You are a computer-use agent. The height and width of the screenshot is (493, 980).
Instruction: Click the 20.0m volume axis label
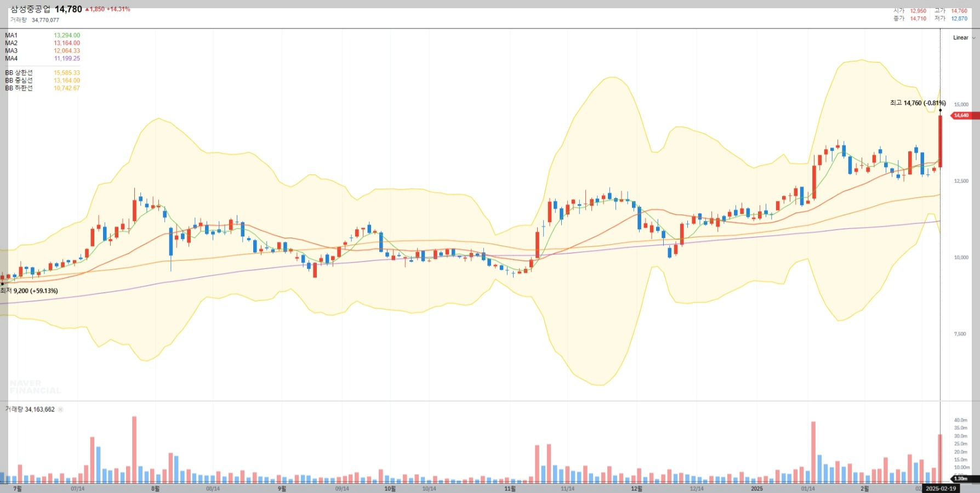coord(961,452)
